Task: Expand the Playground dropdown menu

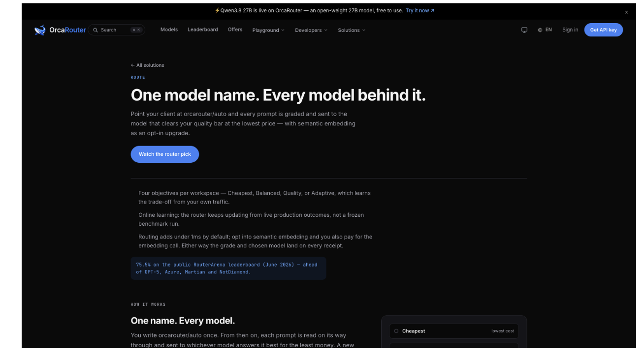Action: 268,30
